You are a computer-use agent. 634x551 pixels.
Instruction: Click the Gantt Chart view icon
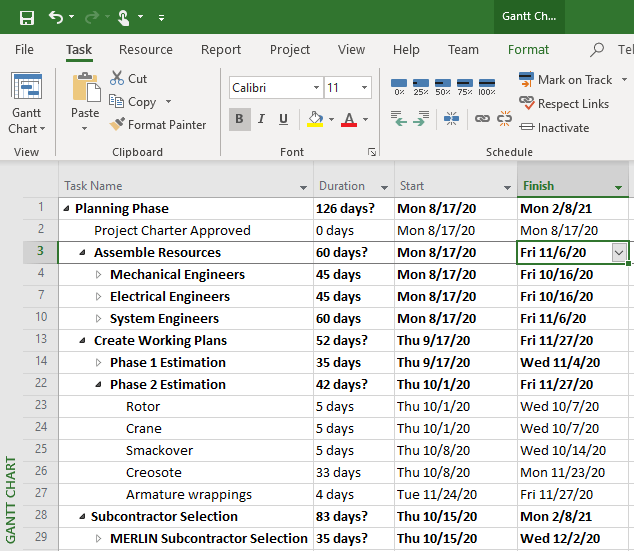27,86
